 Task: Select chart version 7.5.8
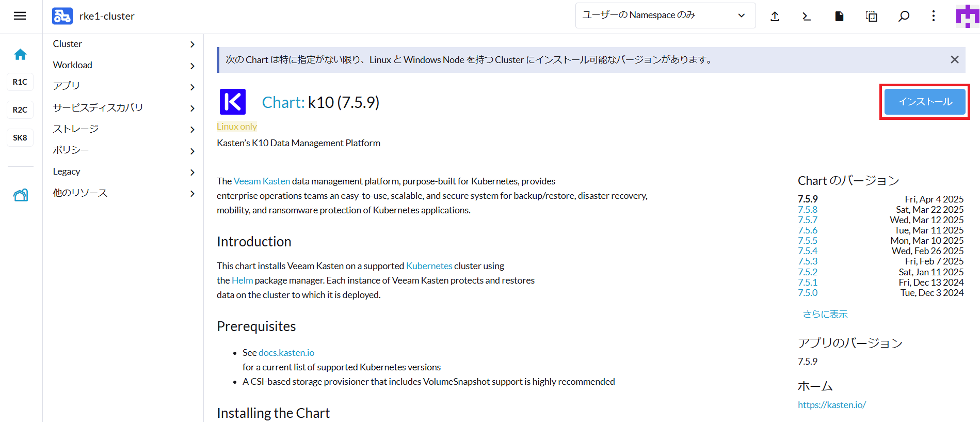tap(808, 209)
